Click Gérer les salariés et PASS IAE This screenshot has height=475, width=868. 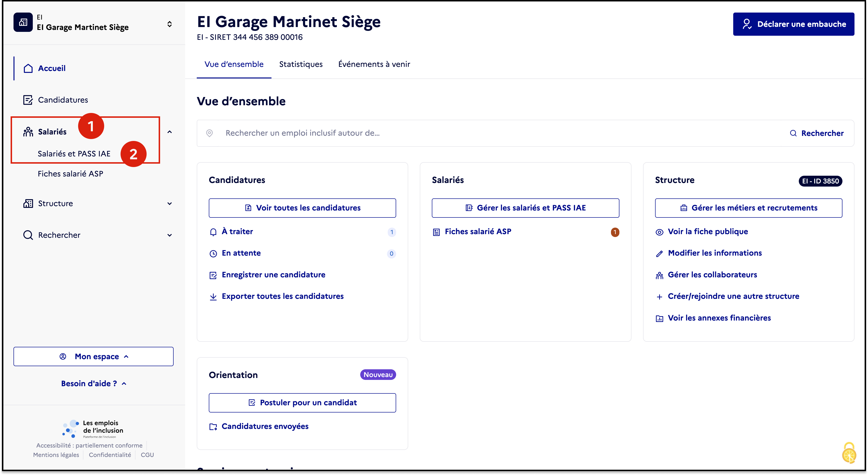click(x=525, y=208)
